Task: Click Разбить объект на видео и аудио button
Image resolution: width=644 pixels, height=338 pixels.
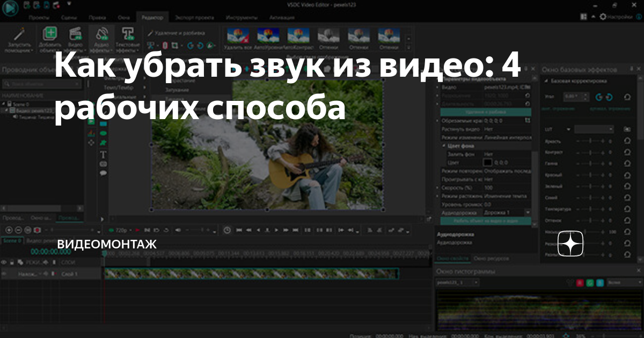Action: click(486, 221)
